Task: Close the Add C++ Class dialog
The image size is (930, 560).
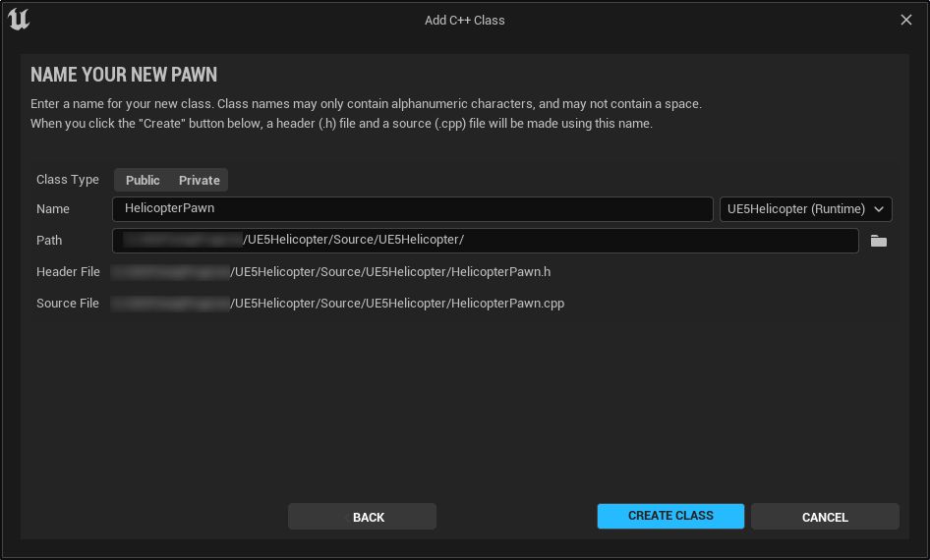Action: 905,20
